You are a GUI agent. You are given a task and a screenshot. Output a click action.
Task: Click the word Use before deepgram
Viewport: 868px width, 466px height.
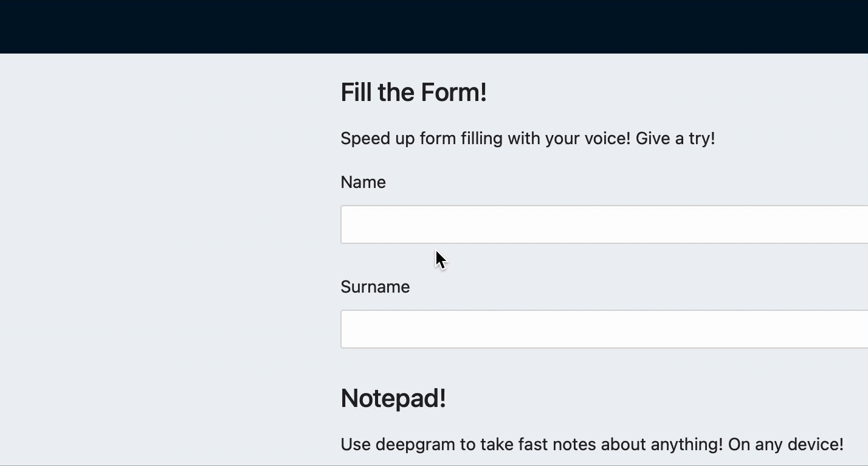356,445
